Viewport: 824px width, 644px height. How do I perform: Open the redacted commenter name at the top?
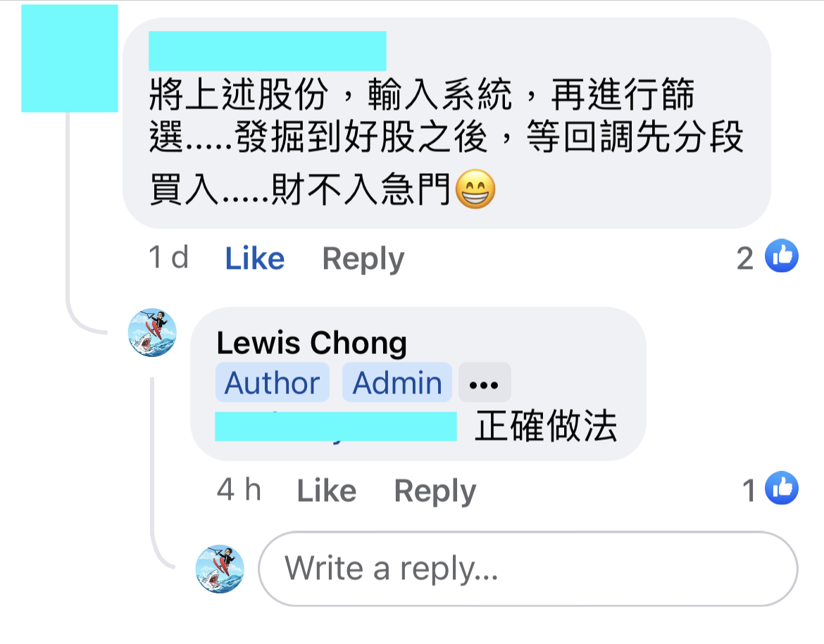pyautogui.click(x=268, y=51)
